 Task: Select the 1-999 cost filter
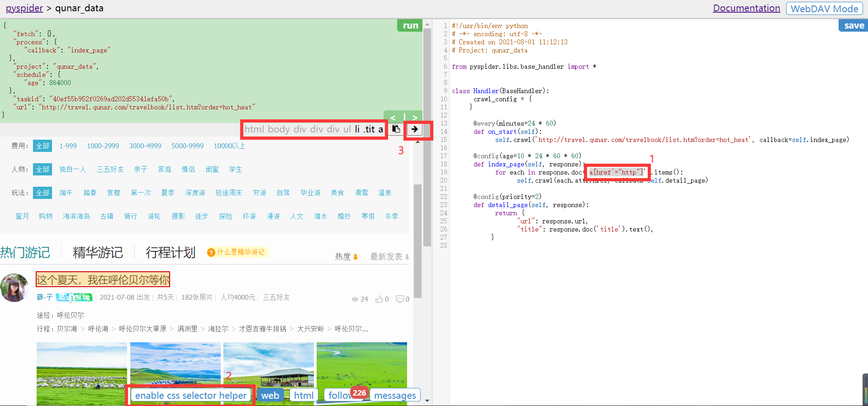pos(68,146)
